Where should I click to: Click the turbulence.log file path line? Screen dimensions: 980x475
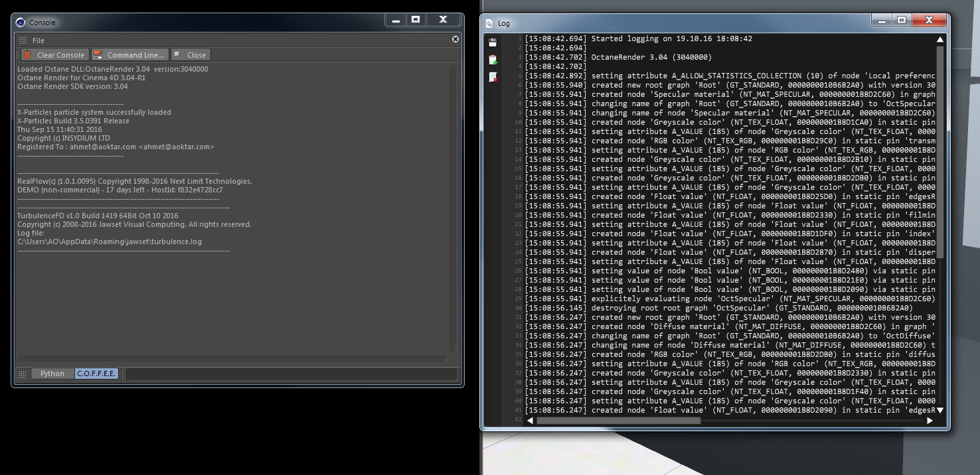click(x=110, y=241)
